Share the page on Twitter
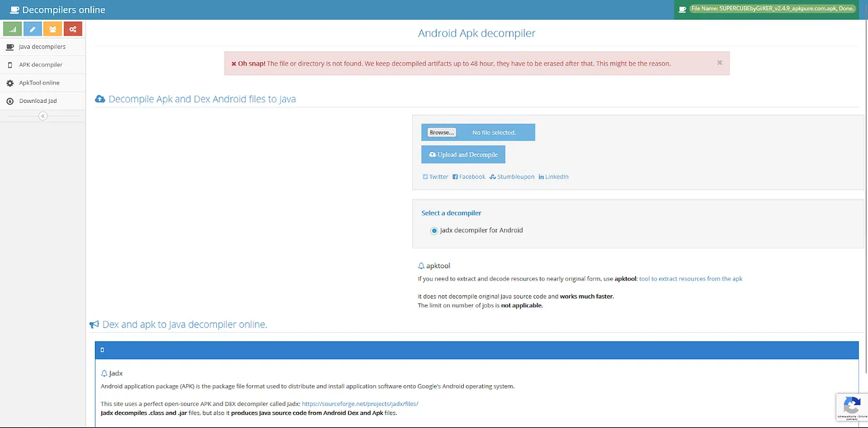 (435, 177)
